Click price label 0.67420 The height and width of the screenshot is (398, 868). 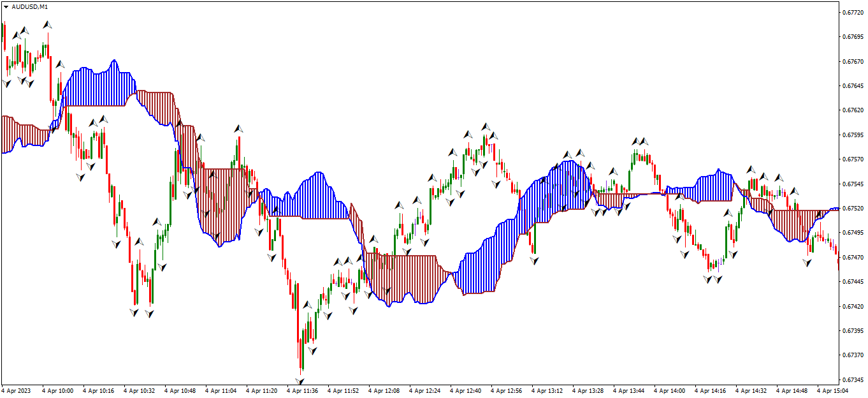point(852,306)
